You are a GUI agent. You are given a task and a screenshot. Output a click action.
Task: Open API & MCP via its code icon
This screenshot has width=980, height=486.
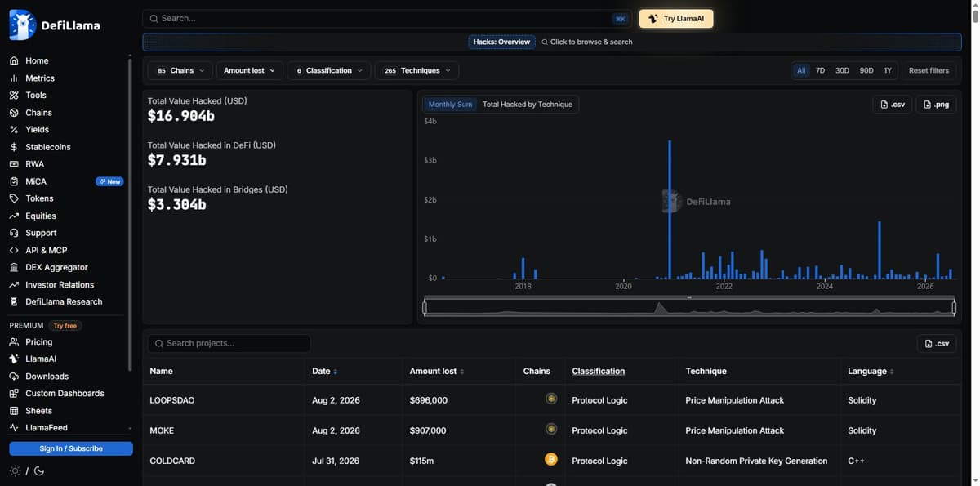pos(14,250)
